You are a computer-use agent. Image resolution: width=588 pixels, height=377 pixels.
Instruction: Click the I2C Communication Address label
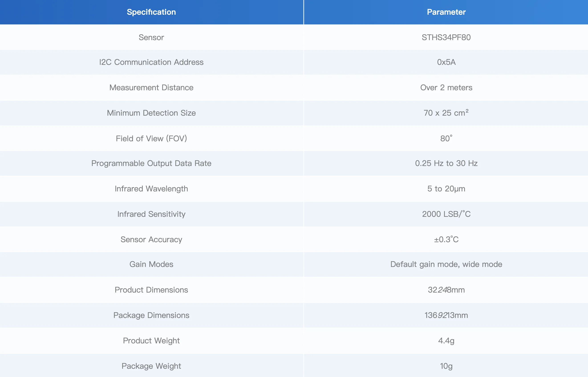tap(151, 62)
